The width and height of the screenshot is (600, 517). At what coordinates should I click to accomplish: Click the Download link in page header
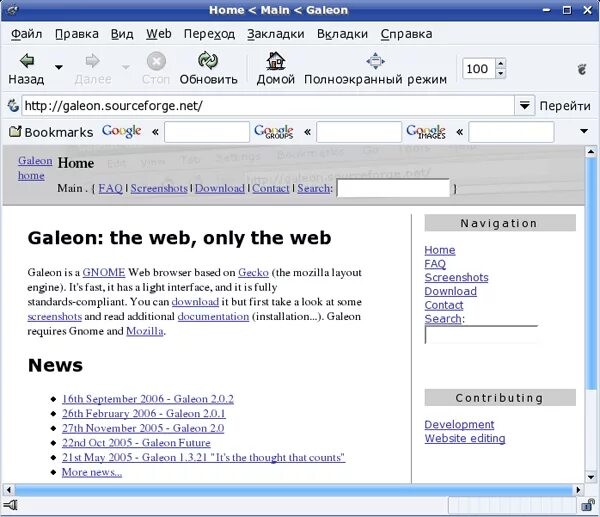click(x=220, y=188)
